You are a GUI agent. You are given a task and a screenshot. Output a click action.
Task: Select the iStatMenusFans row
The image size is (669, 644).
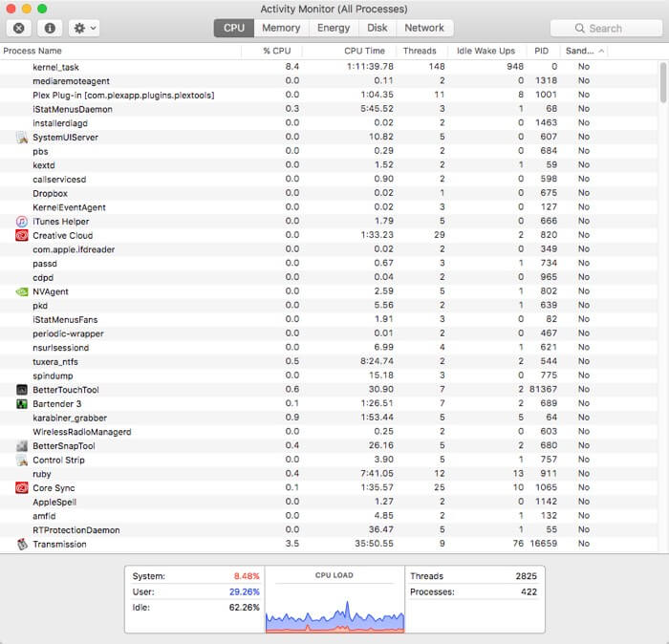pyautogui.click(x=329, y=319)
